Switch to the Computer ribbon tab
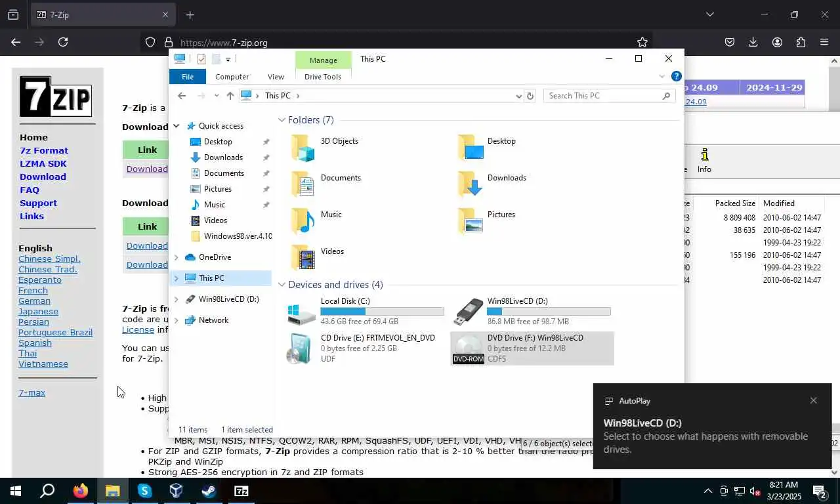Screen dimensions: 840x504 click(232, 77)
